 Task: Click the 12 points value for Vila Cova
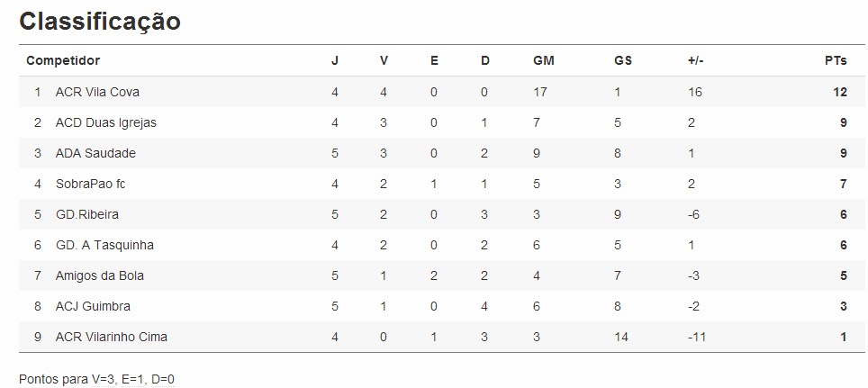coord(840,92)
